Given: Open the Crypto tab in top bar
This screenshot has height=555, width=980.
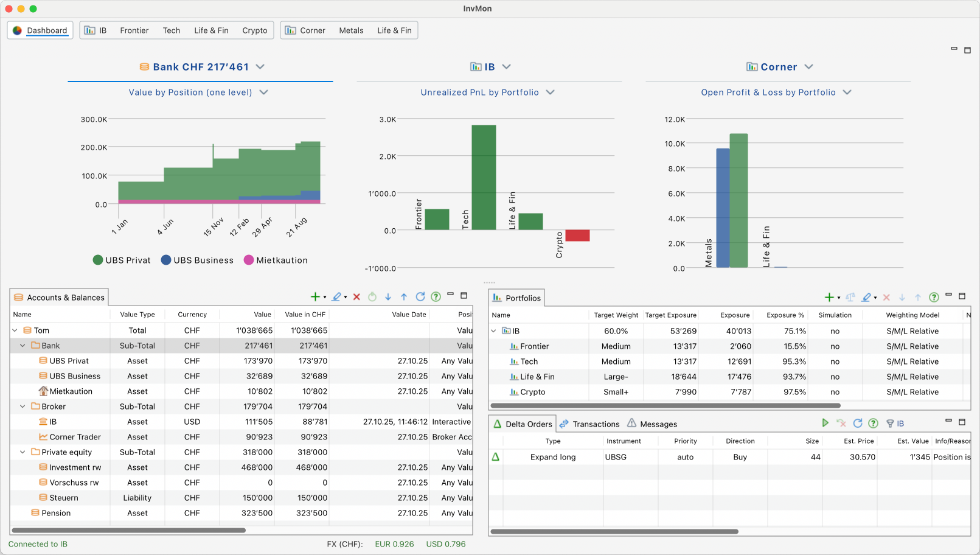Looking at the screenshot, I should [x=254, y=30].
